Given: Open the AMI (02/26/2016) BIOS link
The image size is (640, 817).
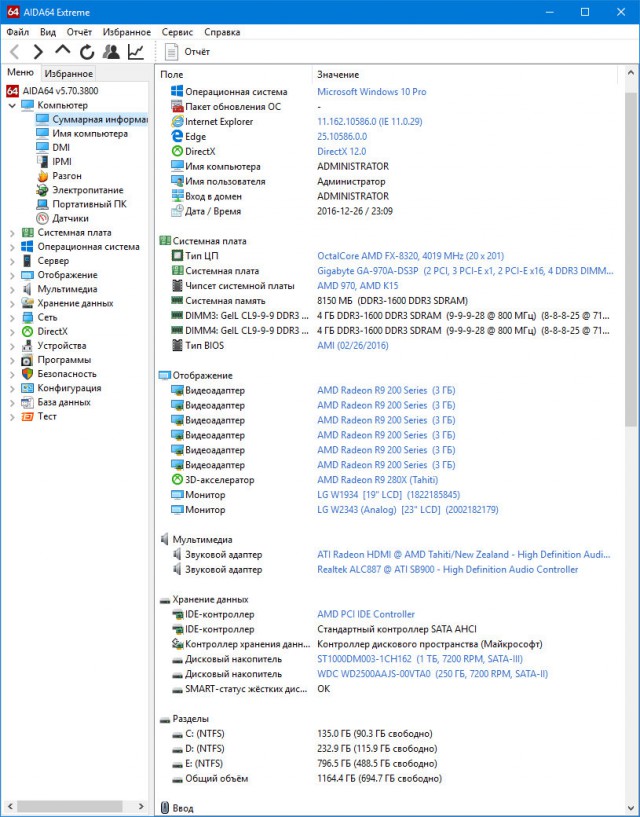Looking at the screenshot, I should [x=353, y=345].
